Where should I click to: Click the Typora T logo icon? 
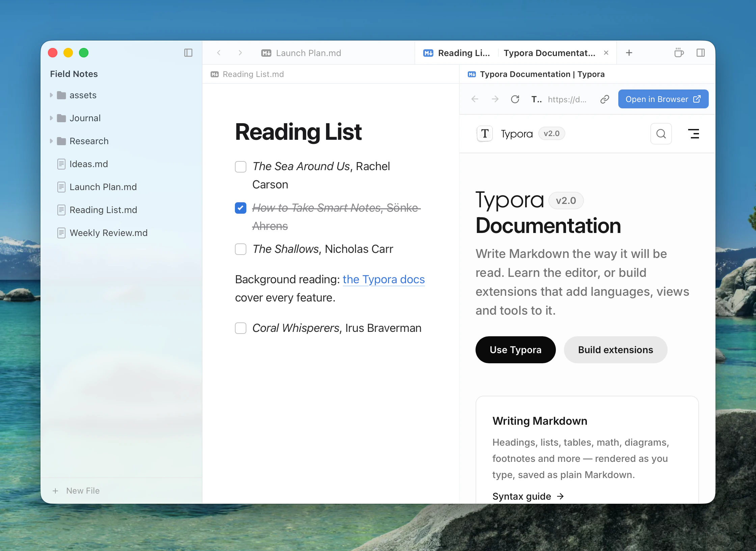coord(485,134)
